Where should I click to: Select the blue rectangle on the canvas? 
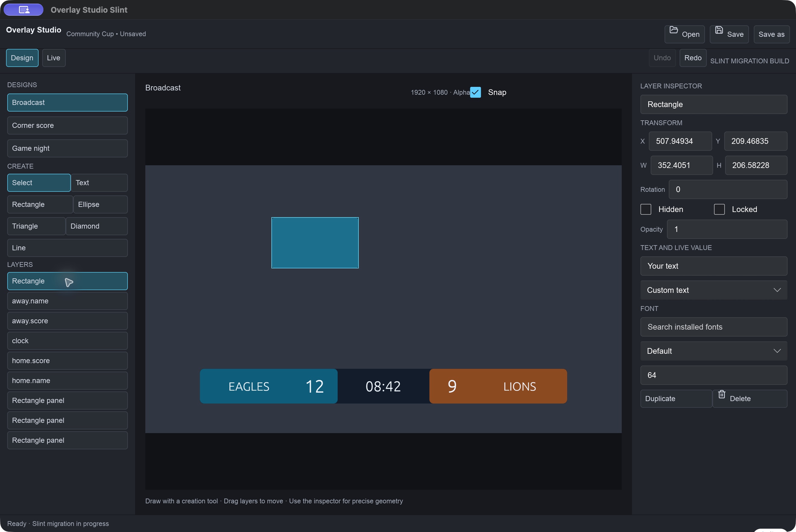point(315,243)
